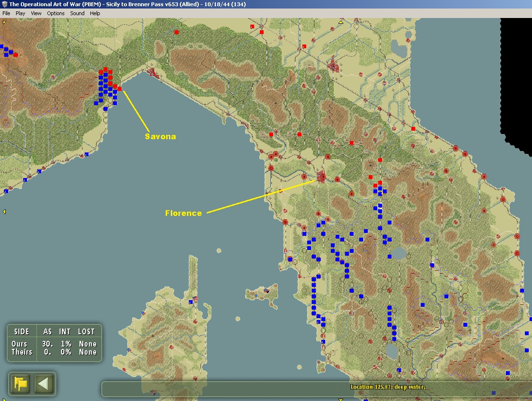The image size is (532, 401).
Task: Click the 'Location 125,87: deep water' status text
Action: tap(388, 387)
